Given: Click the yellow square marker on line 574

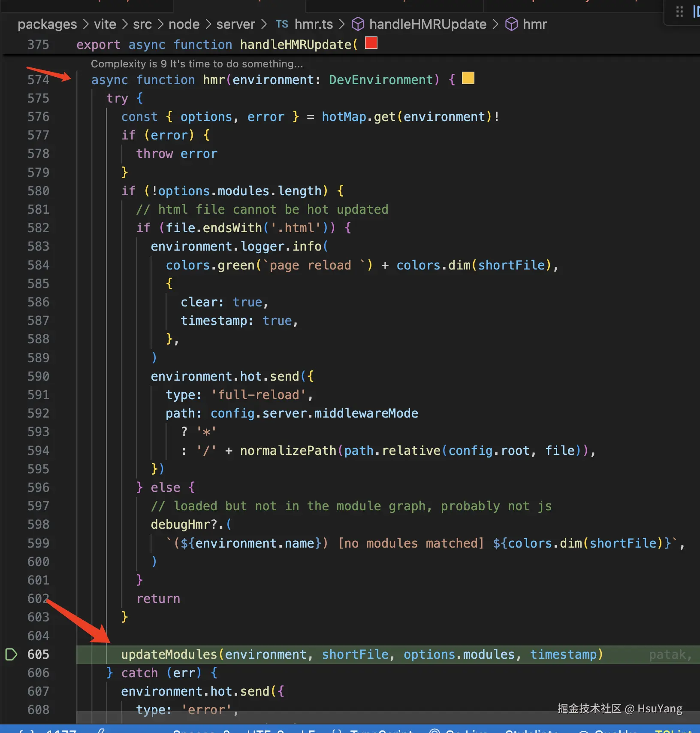Looking at the screenshot, I should click(x=468, y=78).
